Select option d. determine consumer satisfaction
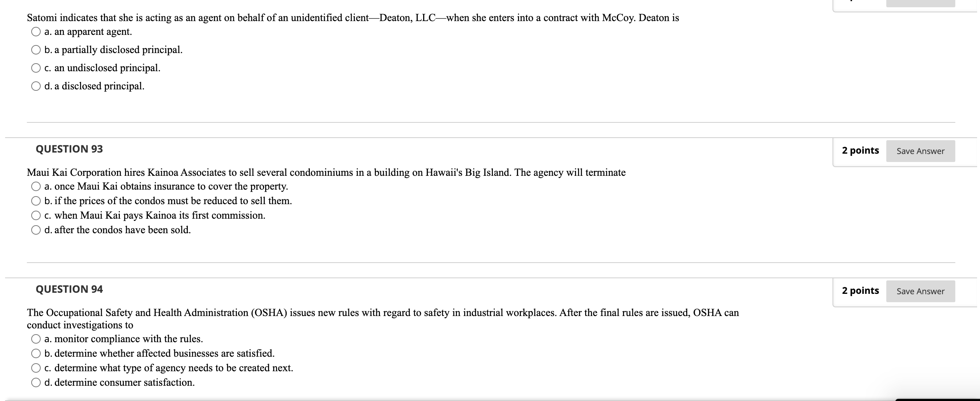 pos(35,382)
